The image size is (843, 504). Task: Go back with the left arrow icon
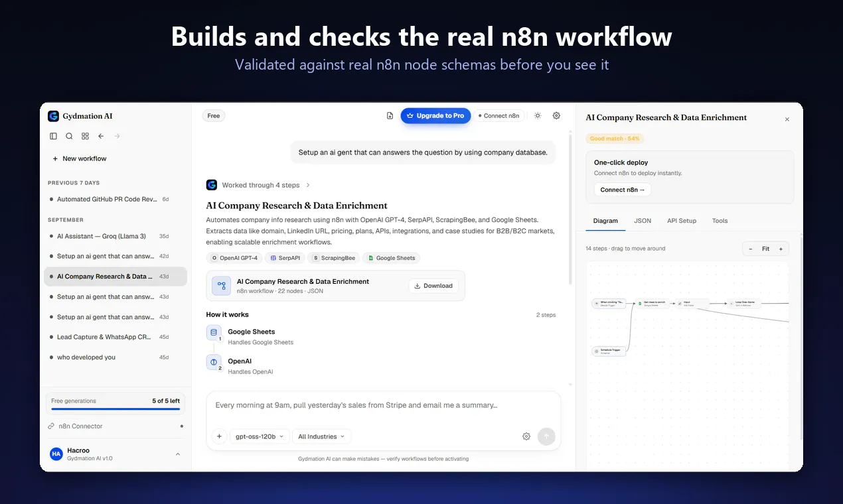tap(101, 136)
